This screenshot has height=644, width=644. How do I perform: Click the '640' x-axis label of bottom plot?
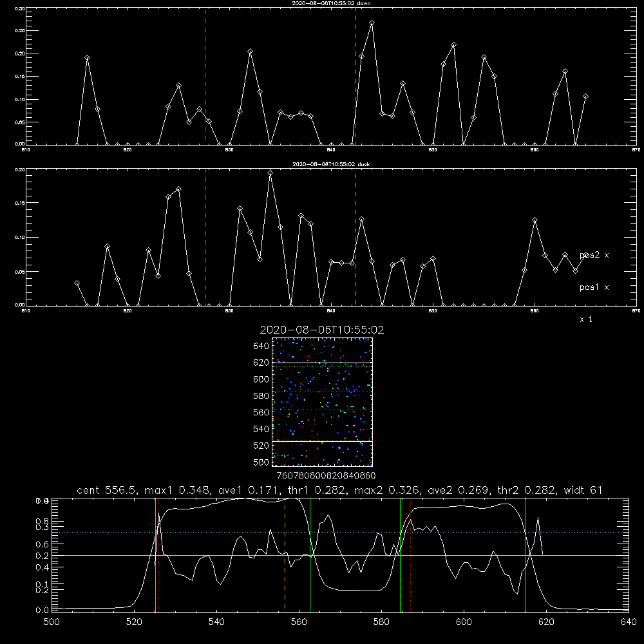[629, 622]
